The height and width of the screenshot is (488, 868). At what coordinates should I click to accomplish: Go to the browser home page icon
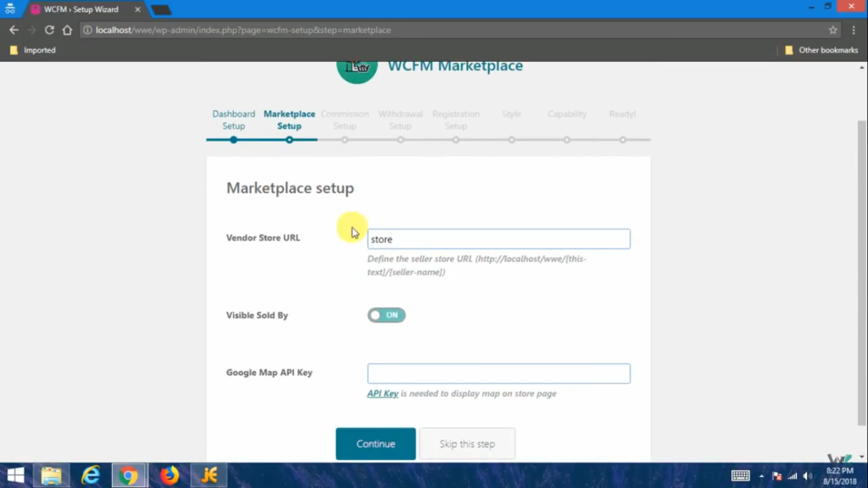pos(67,30)
